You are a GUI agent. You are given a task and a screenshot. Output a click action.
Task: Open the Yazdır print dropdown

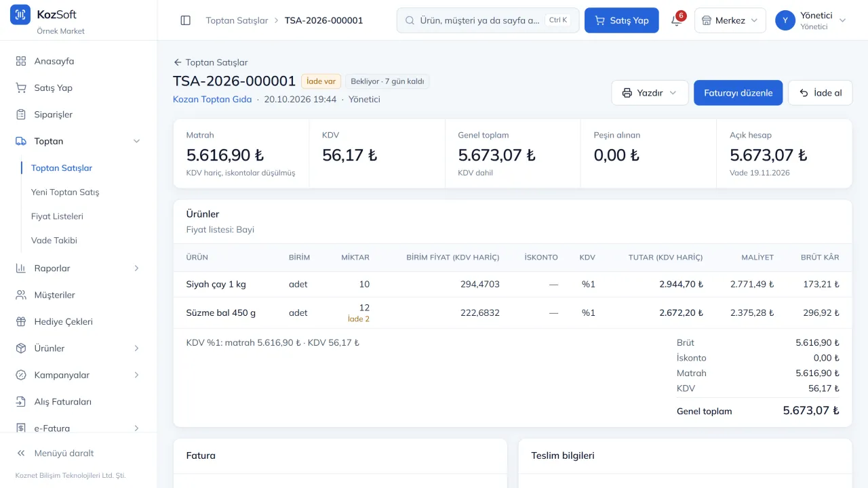(650, 93)
